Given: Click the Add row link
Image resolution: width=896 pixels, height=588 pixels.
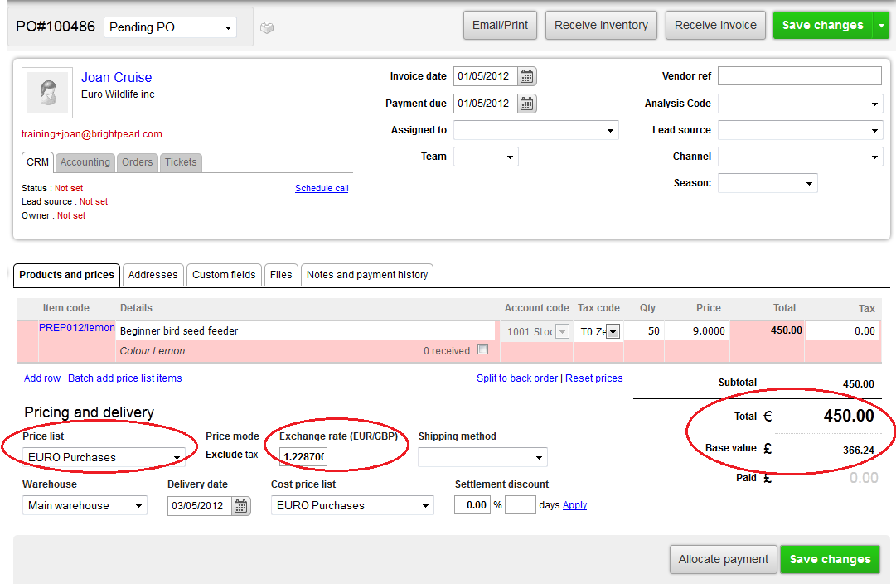Looking at the screenshot, I should click(x=42, y=378).
